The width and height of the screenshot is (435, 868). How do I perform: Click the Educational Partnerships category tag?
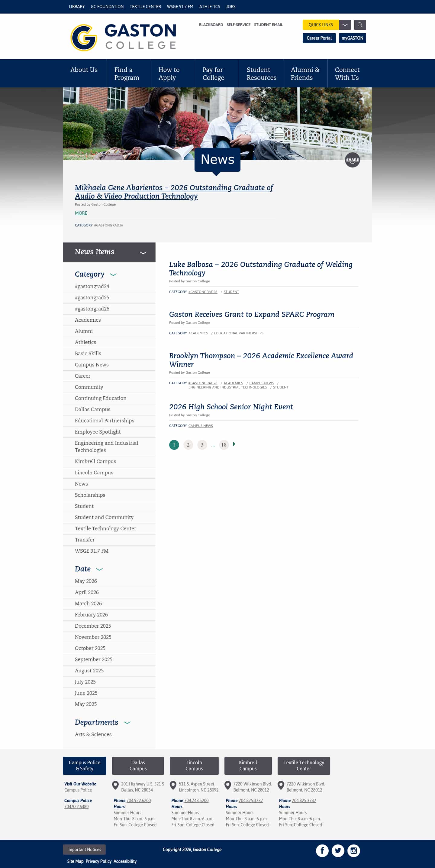[239, 333]
